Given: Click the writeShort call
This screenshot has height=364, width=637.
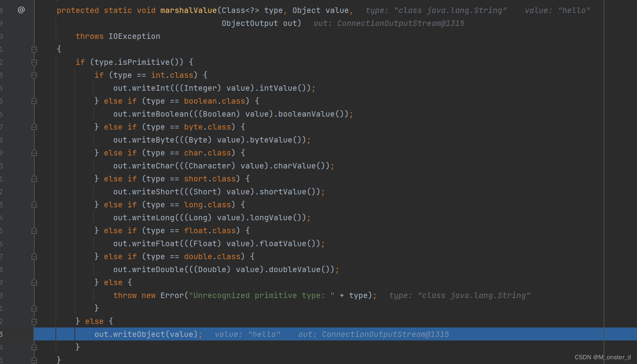Looking at the screenshot, I should [156, 192].
